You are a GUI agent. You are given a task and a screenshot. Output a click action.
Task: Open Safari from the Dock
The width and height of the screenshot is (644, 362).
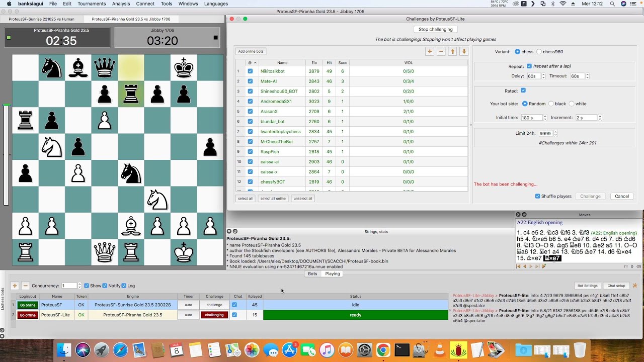120,350
